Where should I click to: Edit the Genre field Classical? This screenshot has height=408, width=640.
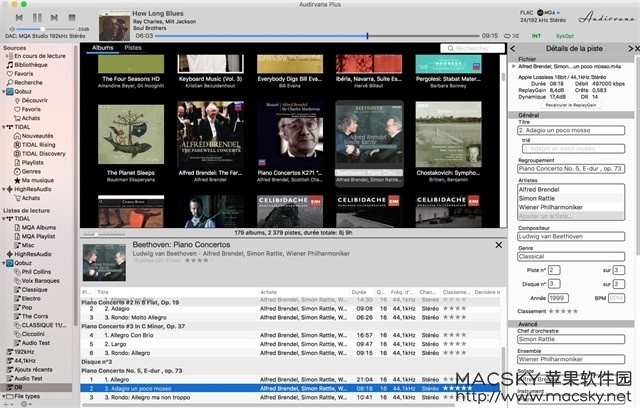pos(571,256)
